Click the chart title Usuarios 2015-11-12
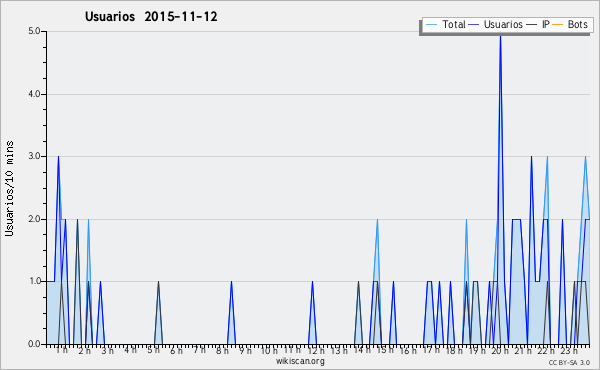 coord(151,16)
